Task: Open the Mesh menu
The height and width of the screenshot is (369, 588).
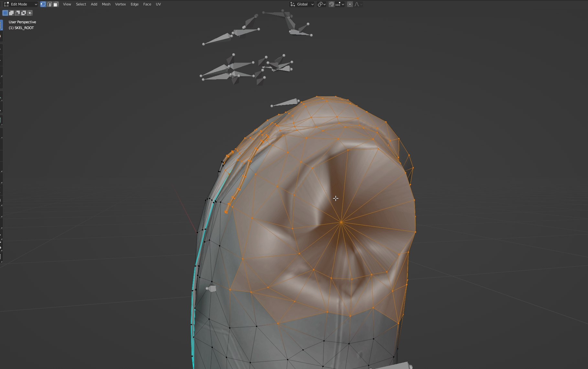Action: click(x=106, y=4)
